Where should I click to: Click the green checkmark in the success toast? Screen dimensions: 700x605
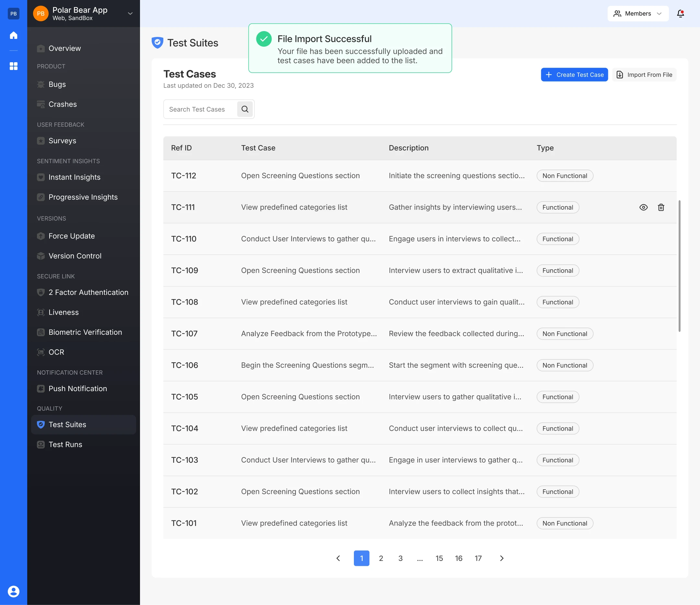[x=264, y=39]
